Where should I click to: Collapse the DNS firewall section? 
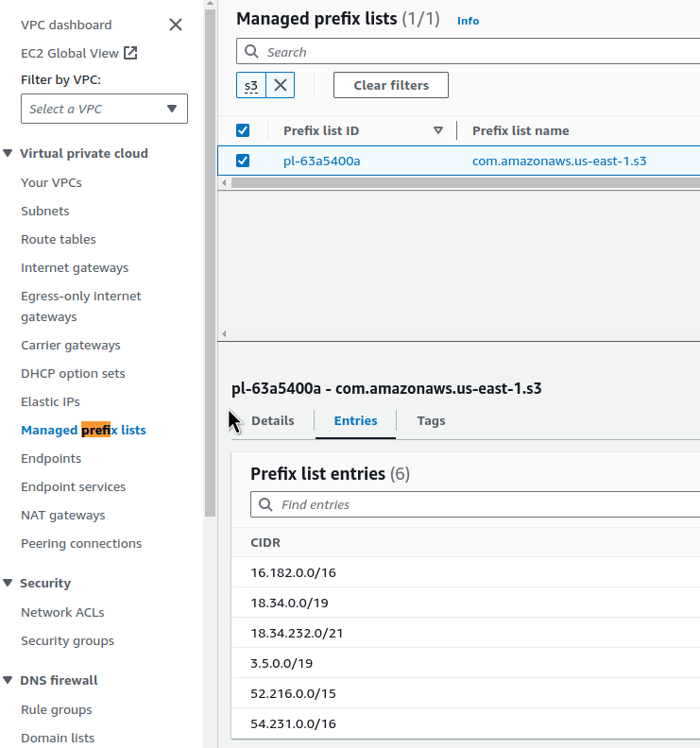8,680
